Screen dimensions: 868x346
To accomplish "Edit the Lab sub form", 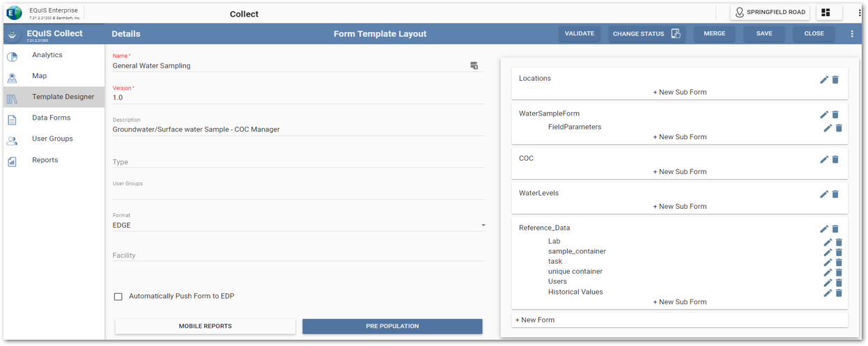I will point(828,242).
